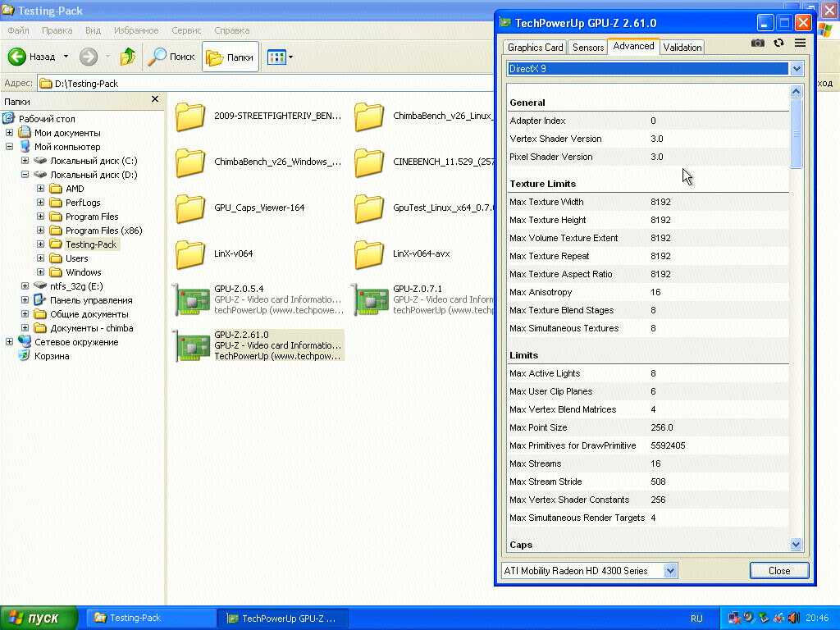Expand the AMD folder node
Image resolution: width=840 pixels, height=630 pixels.
(40, 189)
